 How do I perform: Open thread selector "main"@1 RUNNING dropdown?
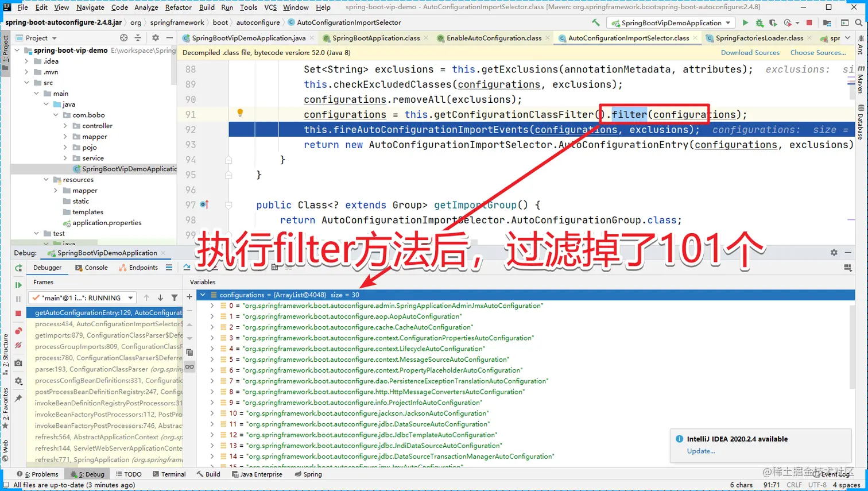[x=82, y=297]
